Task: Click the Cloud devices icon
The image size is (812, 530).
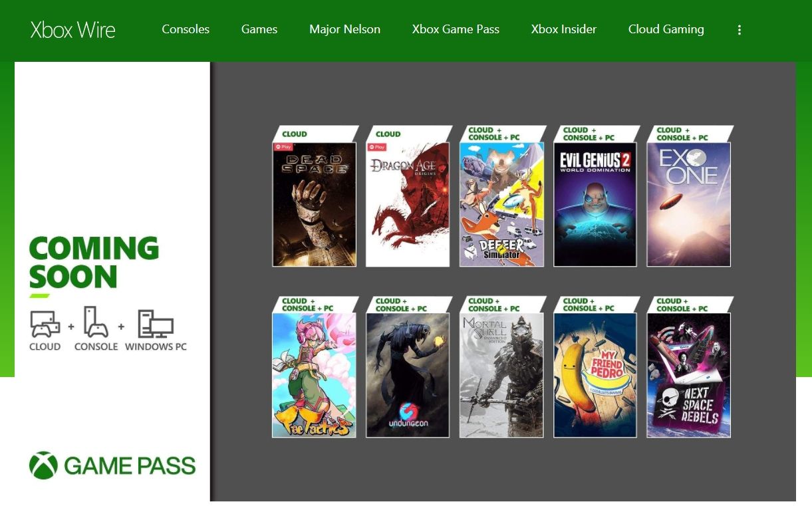Action: tap(45, 324)
